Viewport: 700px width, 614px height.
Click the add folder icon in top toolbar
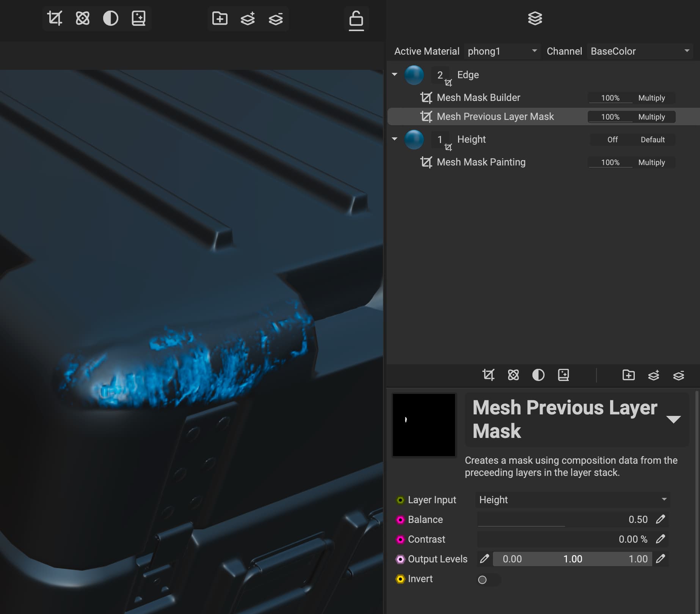coord(220,18)
